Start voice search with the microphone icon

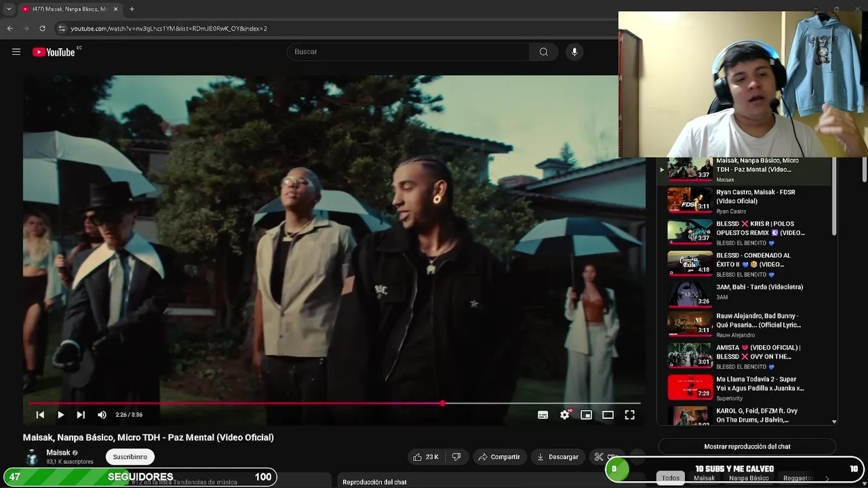pos(574,52)
